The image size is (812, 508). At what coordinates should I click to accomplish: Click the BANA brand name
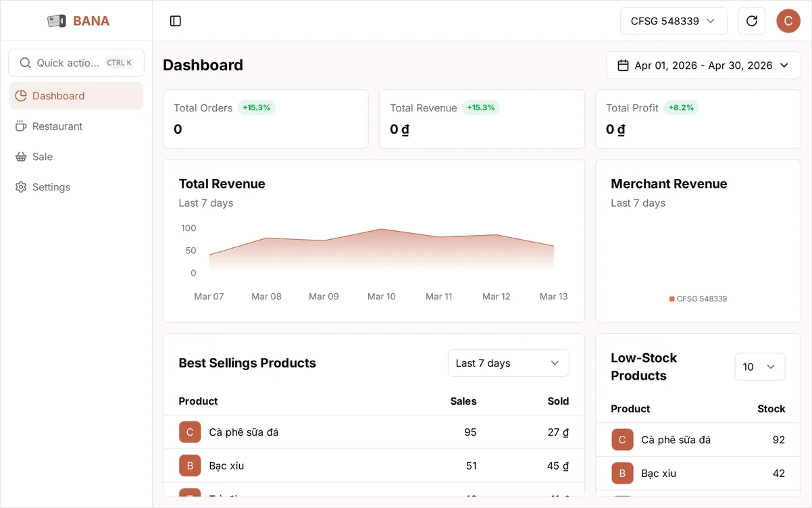pos(91,21)
